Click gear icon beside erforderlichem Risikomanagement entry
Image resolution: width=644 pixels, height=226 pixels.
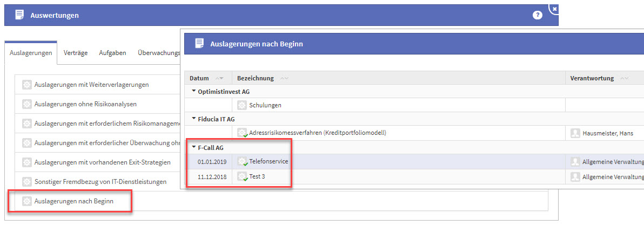[26, 123]
